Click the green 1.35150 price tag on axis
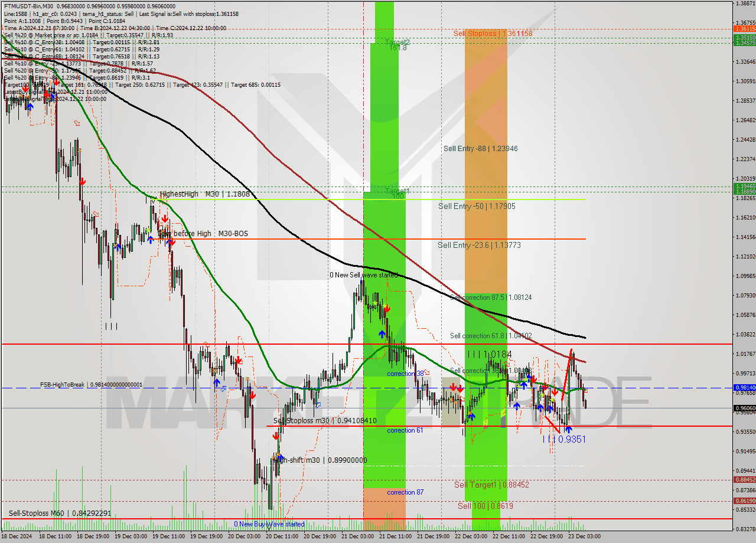756x543 pixels. pyautogui.click(x=744, y=37)
